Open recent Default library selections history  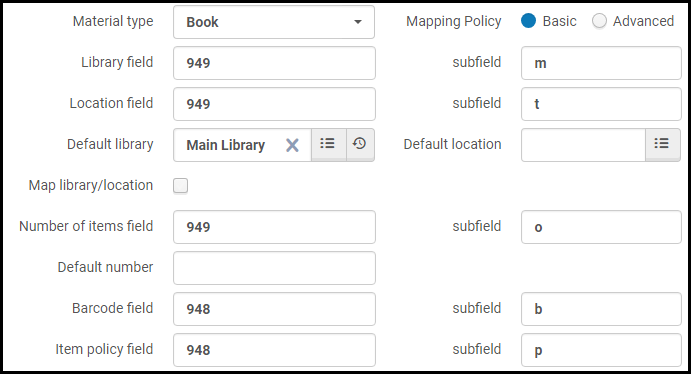360,144
